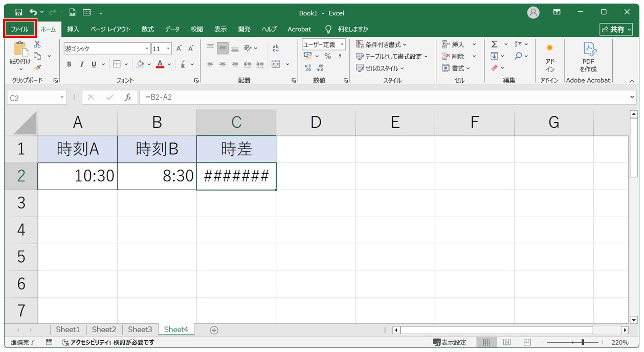Toggle Italic formatting
Screen dimensions: 644x352
(x=81, y=64)
